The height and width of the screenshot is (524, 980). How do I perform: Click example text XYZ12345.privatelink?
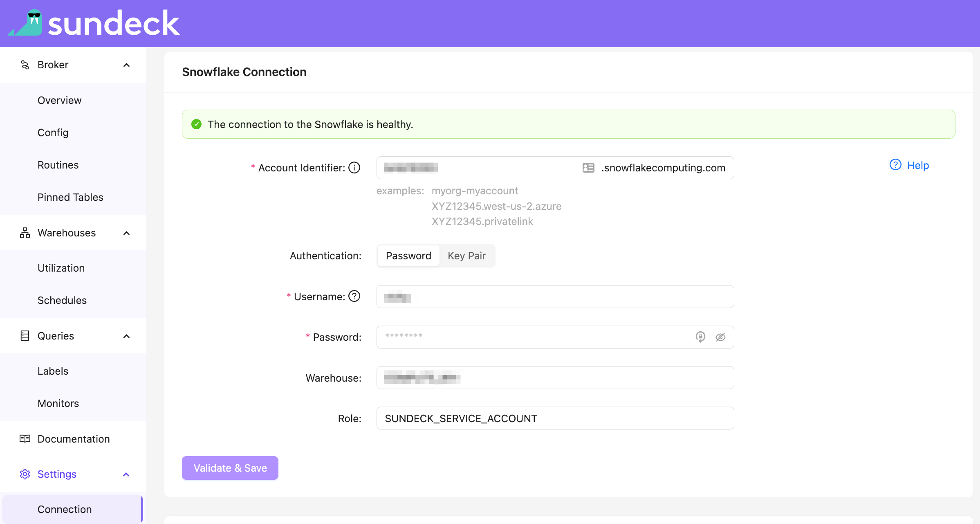(x=482, y=221)
